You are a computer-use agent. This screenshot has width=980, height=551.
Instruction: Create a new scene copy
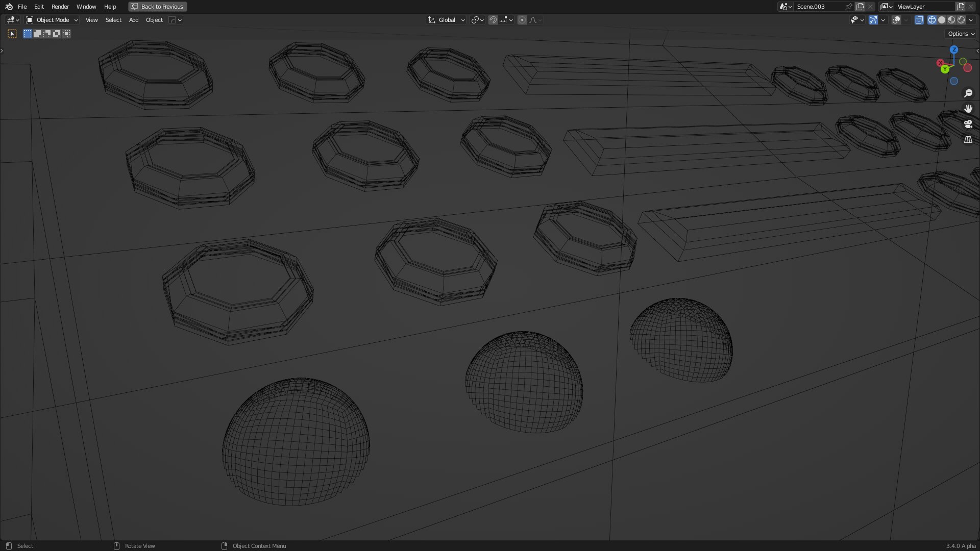(860, 7)
